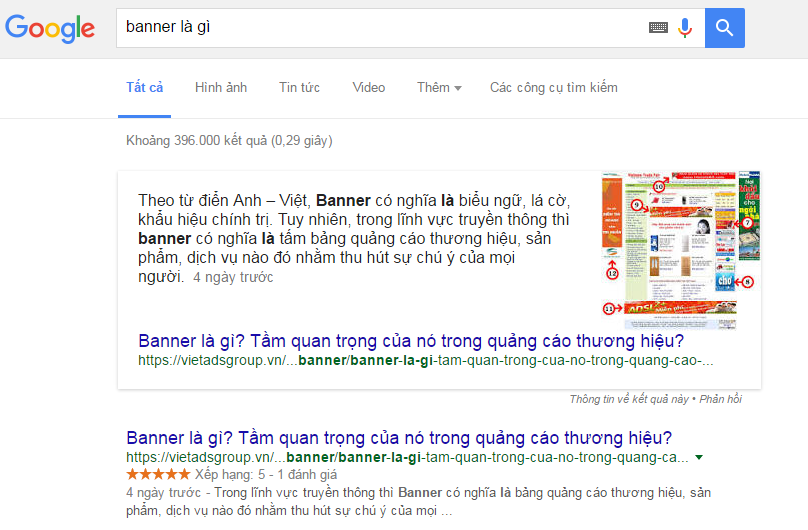Screen dimensions: 808x530
Task: Expand the Thêm dropdown menu
Action: [439, 88]
